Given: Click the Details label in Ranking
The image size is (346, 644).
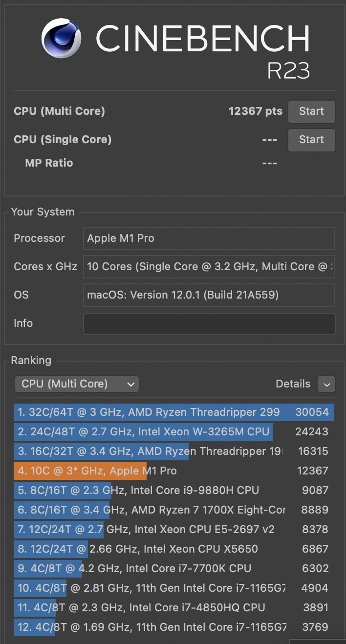Looking at the screenshot, I should coord(293,384).
